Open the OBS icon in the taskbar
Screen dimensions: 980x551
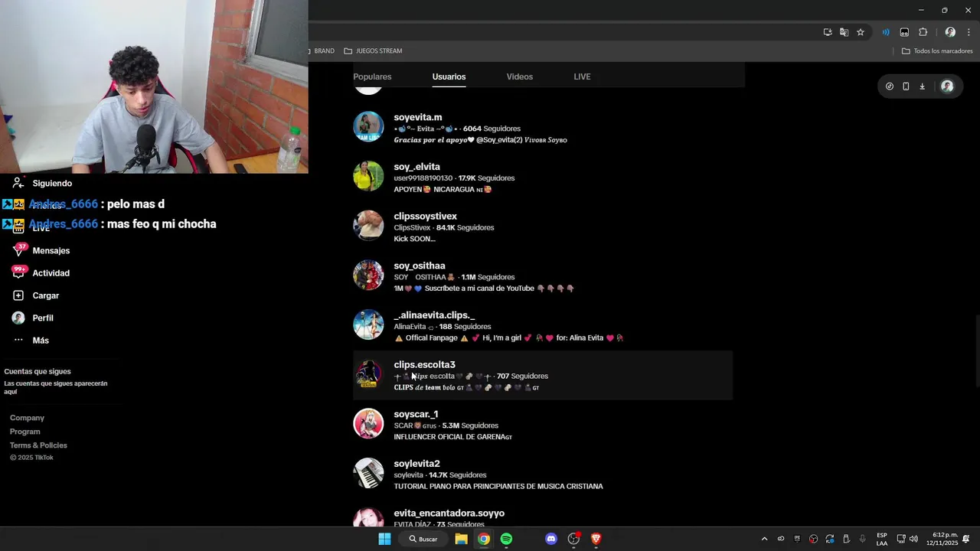(x=573, y=539)
